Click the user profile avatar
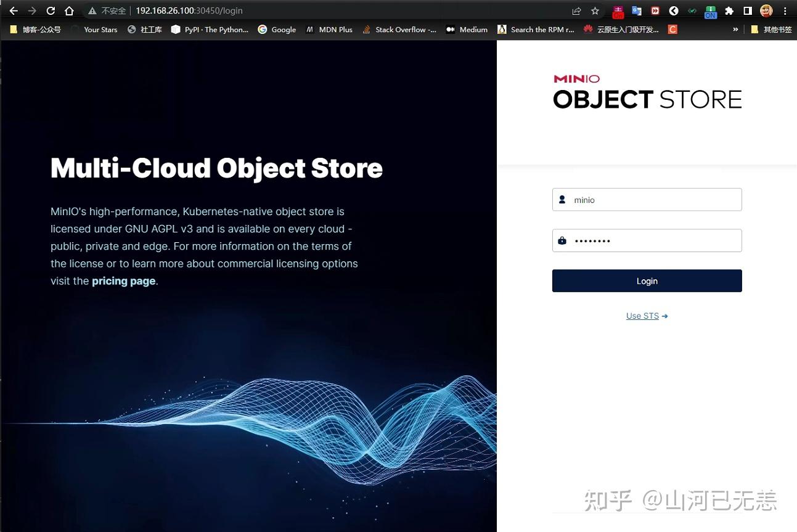797x532 pixels. click(766, 10)
